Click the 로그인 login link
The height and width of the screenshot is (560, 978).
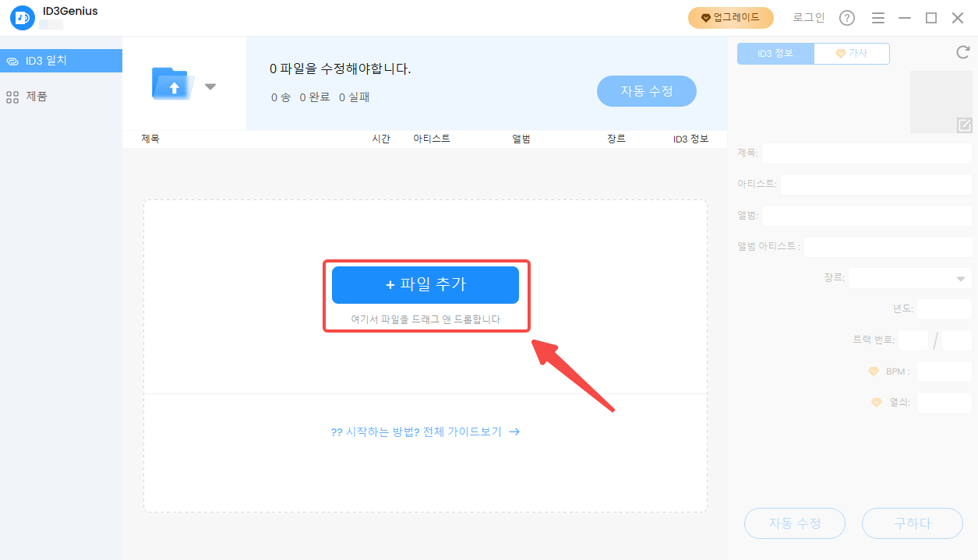pos(809,17)
